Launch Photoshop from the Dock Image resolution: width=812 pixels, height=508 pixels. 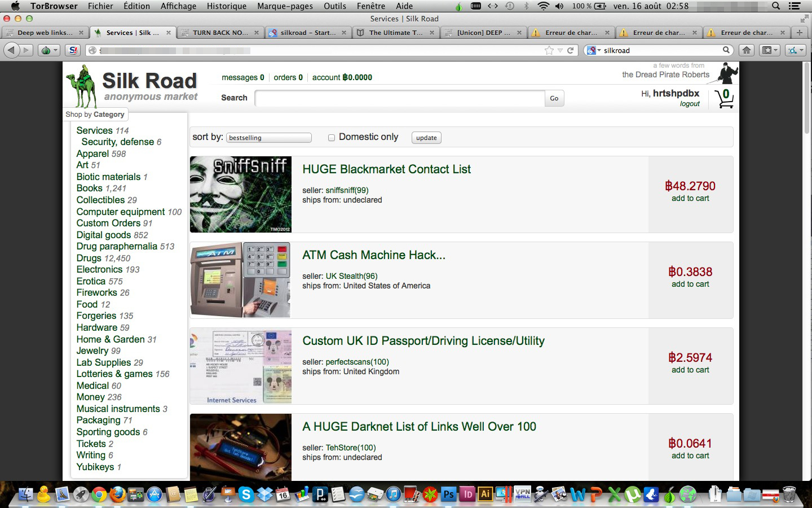[448, 495]
